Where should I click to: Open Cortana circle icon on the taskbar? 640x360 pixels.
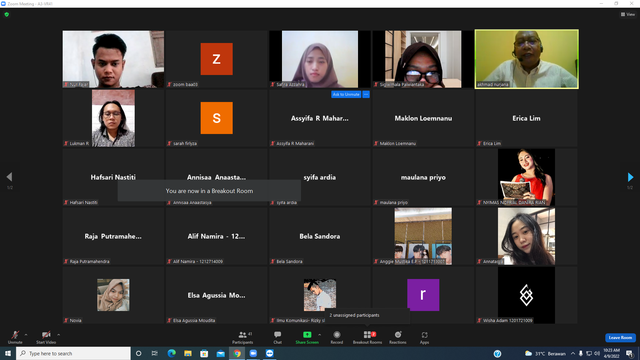(x=138, y=353)
